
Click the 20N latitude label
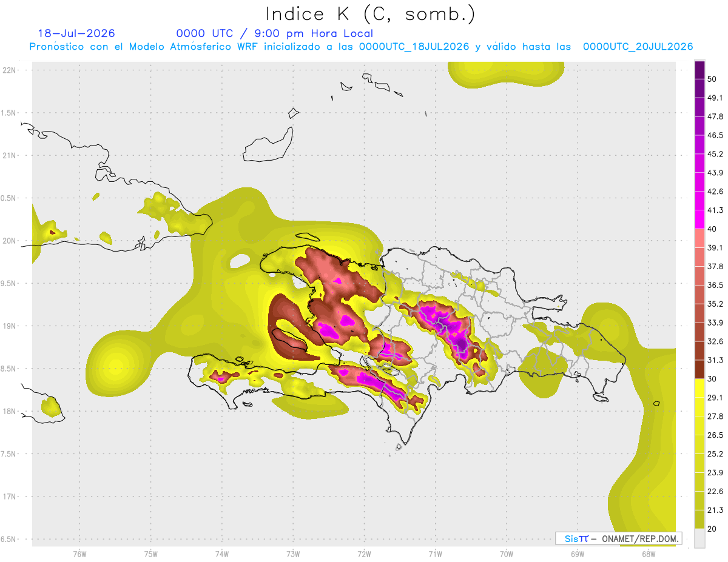click(10, 241)
